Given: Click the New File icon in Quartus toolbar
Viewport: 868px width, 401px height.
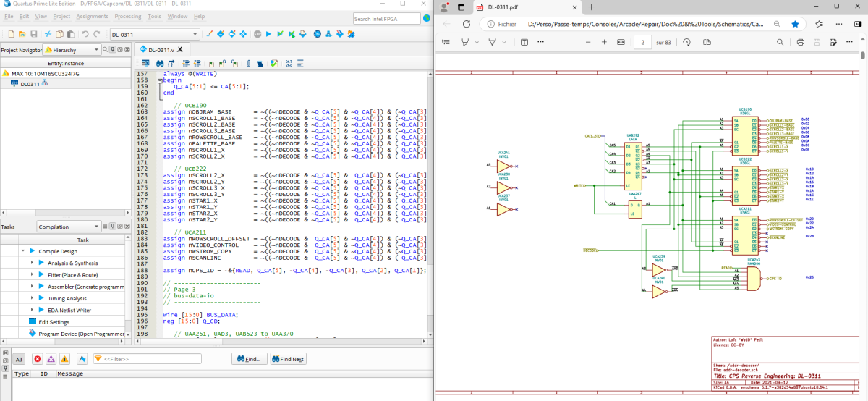Looking at the screenshot, I should [12, 34].
